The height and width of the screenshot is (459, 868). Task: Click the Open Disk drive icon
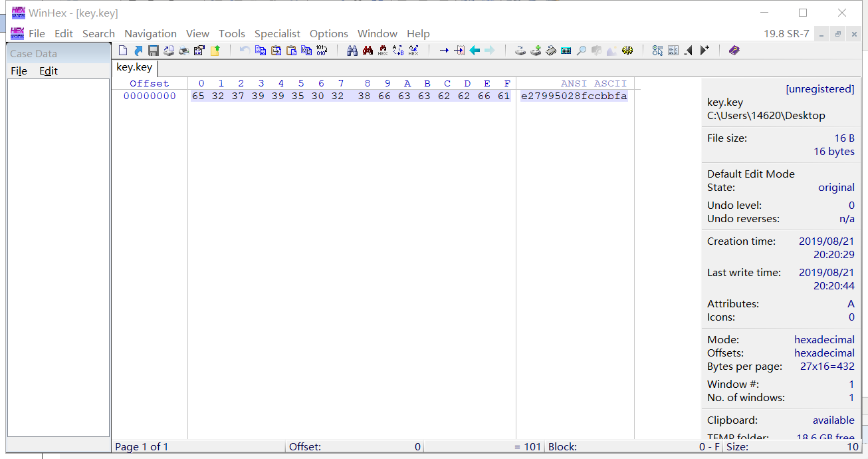[x=520, y=51]
